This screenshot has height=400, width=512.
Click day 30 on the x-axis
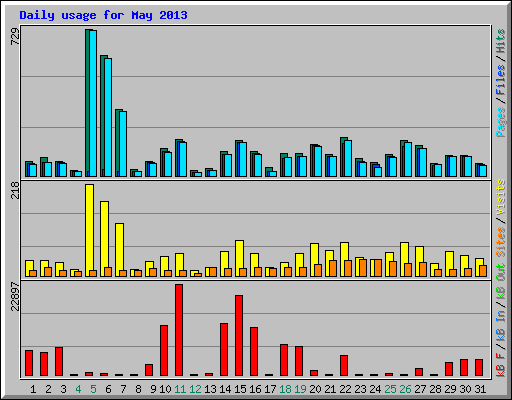tap(465, 389)
